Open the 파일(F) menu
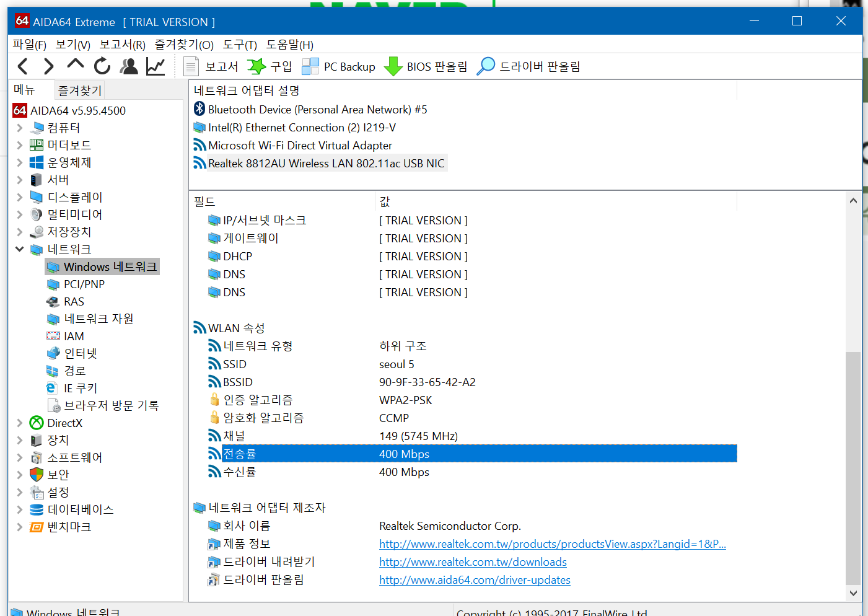Viewport: 868px width, 616px height. click(29, 45)
